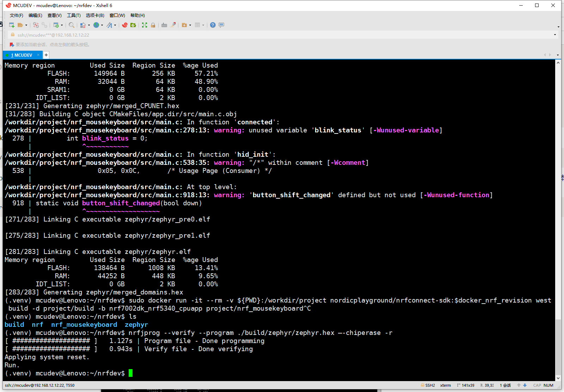
Task: Click the terminal prompt line at the cursor
Action: (69, 373)
